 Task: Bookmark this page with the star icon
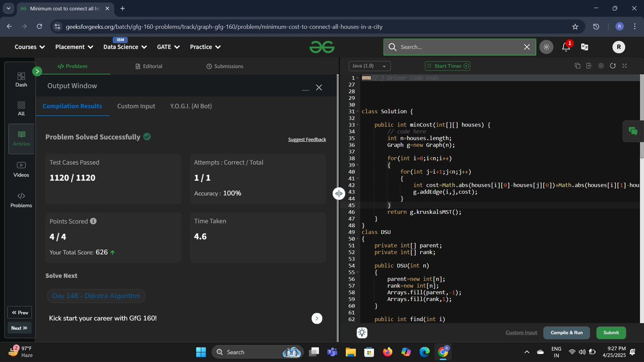pyautogui.click(x=575, y=26)
